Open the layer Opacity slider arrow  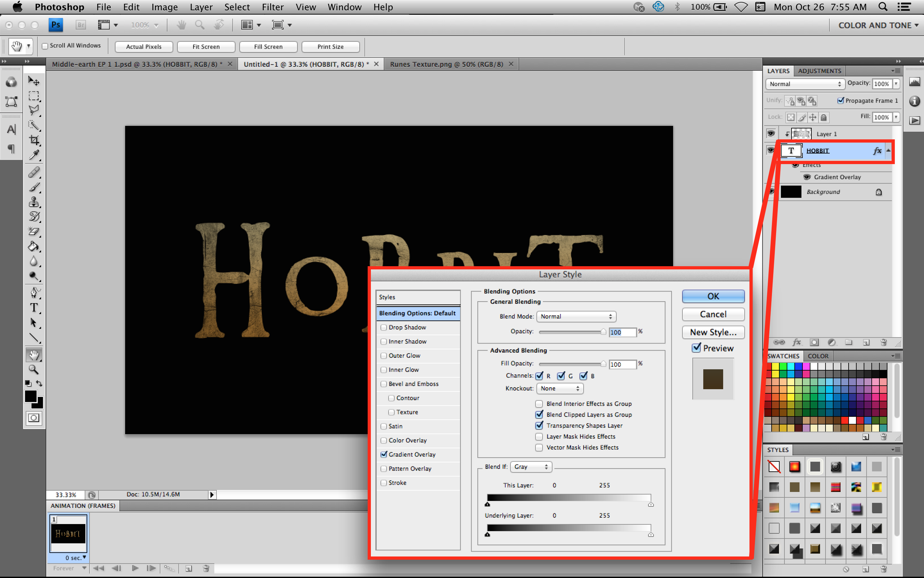coord(896,84)
